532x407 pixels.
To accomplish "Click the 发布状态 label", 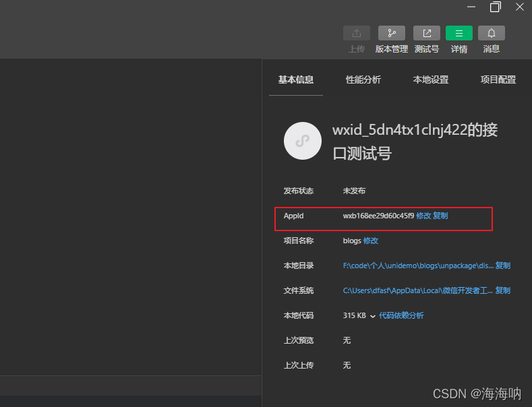I will coord(299,191).
